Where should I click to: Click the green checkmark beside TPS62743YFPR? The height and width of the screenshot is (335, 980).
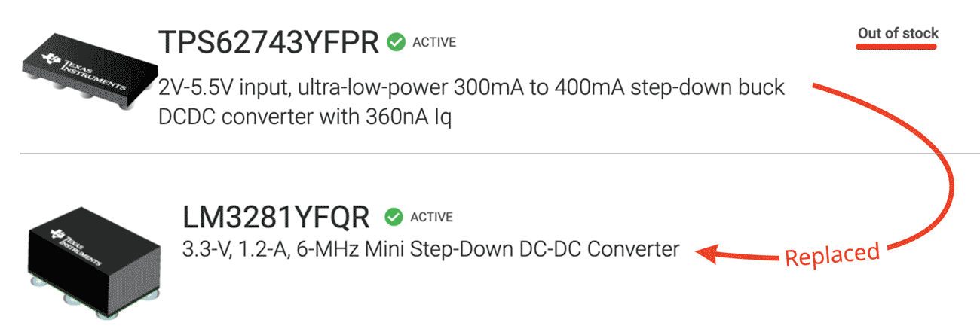coord(396,43)
